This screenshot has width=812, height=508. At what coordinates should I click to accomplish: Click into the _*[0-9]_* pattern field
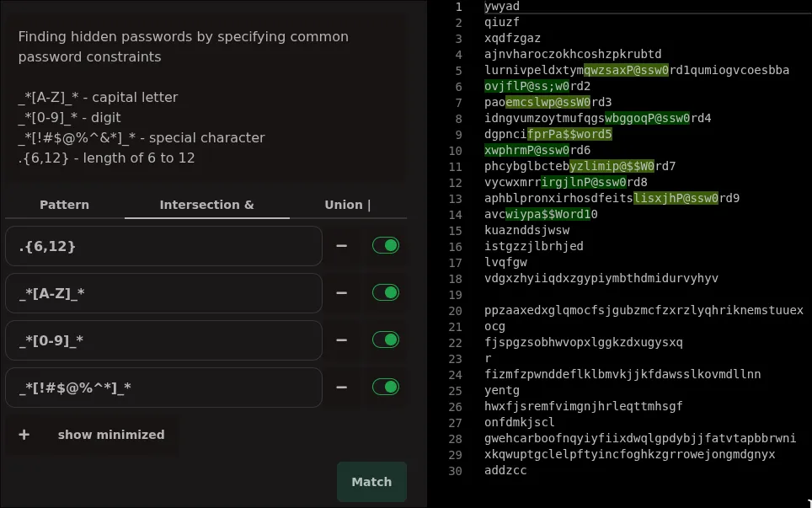(164, 340)
